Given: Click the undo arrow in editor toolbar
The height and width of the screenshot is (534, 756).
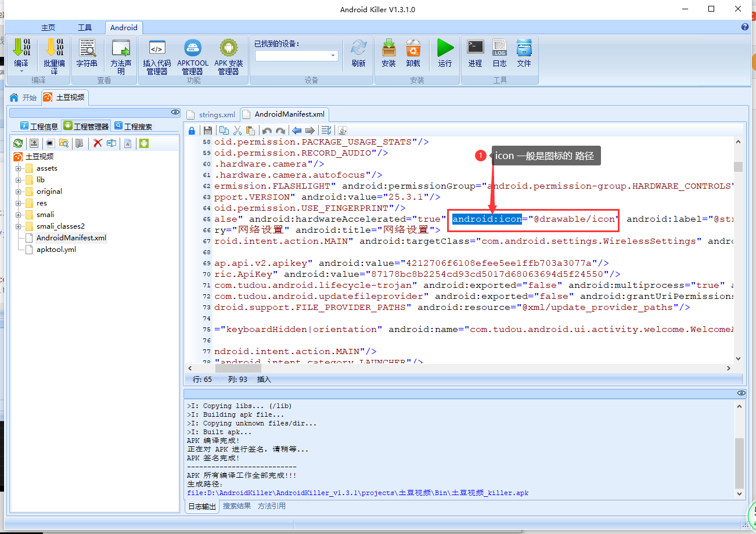Looking at the screenshot, I should (x=267, y=131).
